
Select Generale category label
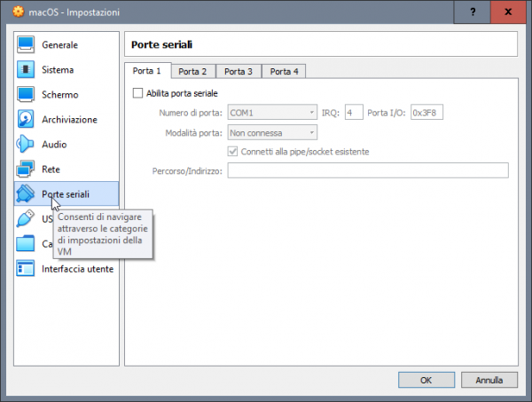click(59, 45)
